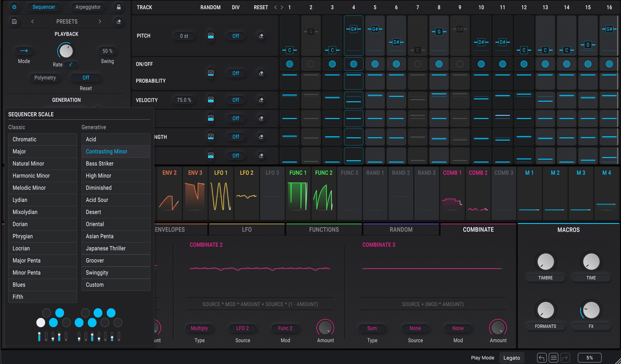Image resolution: width=621 pixels, height=364 pixels.
Task: Select the COMB 1 modulator thumbnail
Action: (x=452, y=193)
